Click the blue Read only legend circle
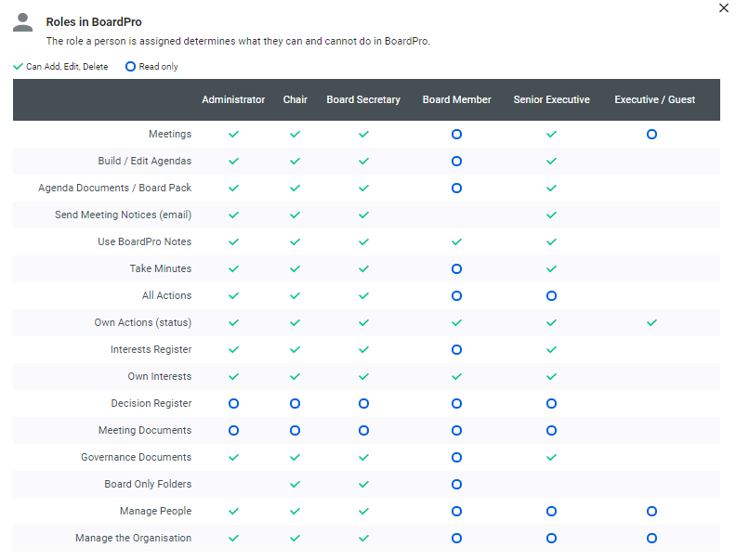This screenshot has width=736, height=560. coord(130,67)
